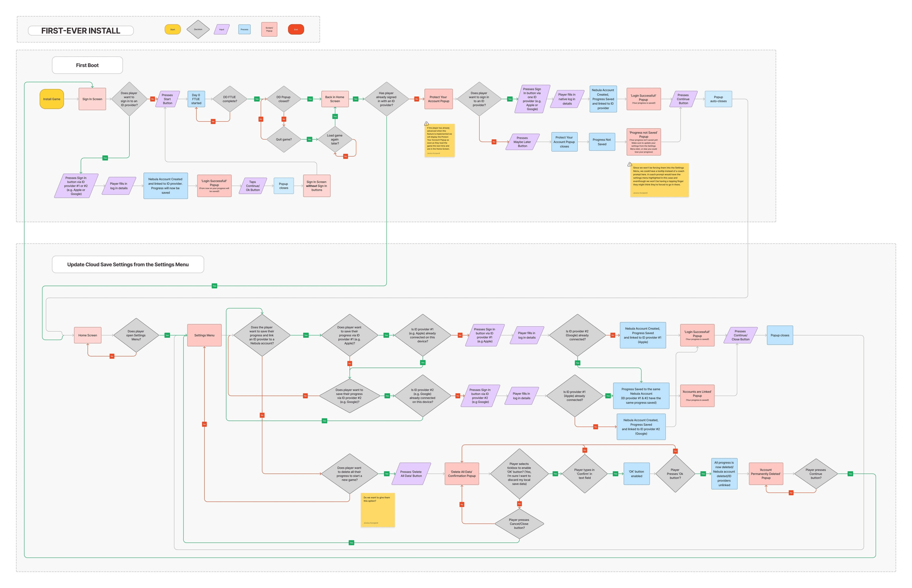Click save progress via ID provider #2 decision
The image size is (912, 588).
tap(349, 396)
